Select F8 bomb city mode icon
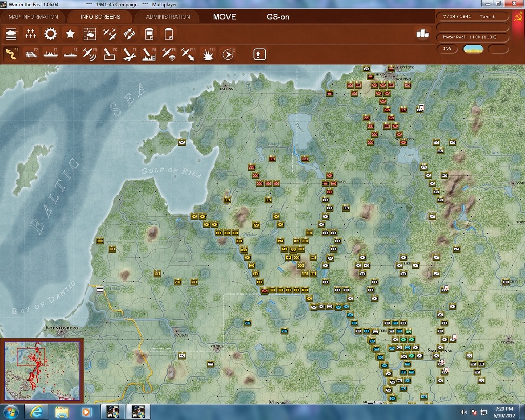The image size is (525, 420). pos(149,54)
